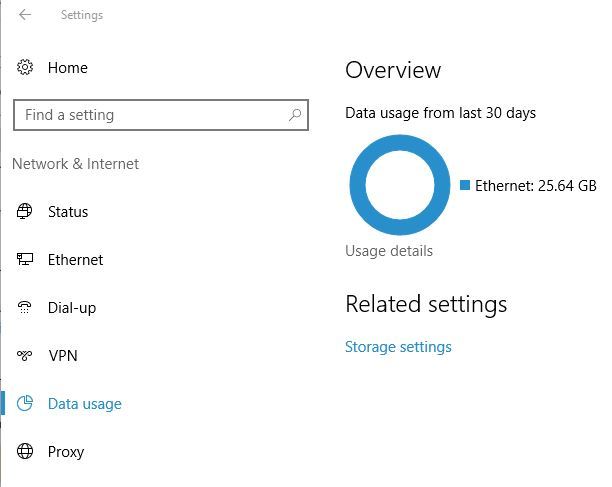
Task: Open Storage settings link
Action: (398, 347)
